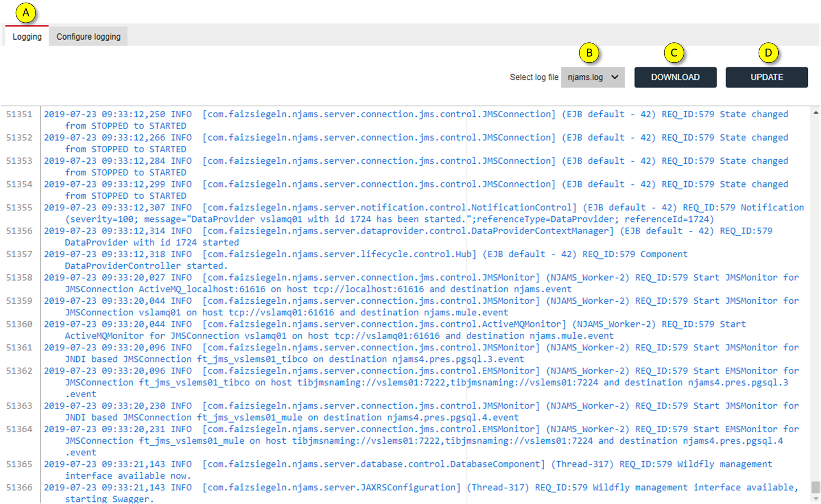
Task: Select log line number 51358
Action: coord(20,277)
